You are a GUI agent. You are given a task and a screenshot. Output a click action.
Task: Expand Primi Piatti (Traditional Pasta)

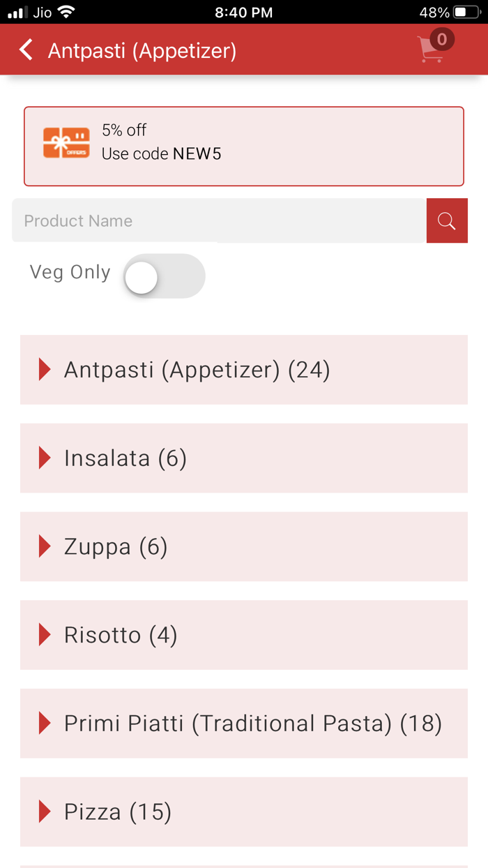[x=243, y=724]
